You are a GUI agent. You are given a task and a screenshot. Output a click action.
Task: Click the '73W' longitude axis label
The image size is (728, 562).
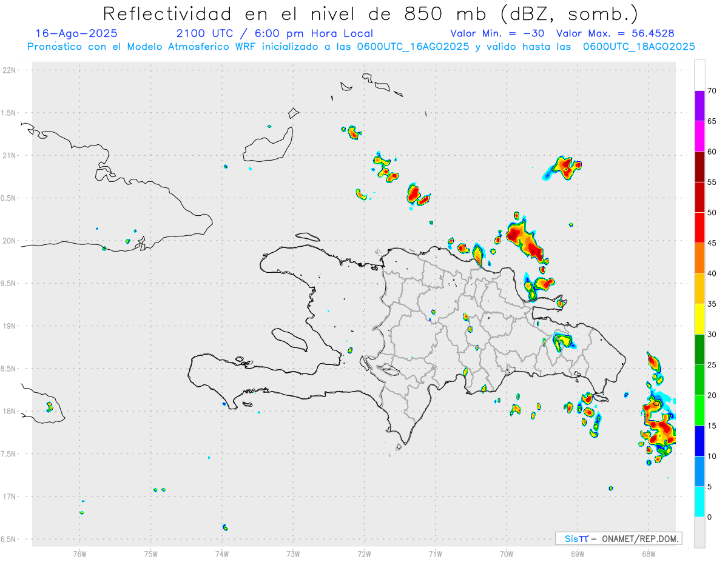point(293,554)
